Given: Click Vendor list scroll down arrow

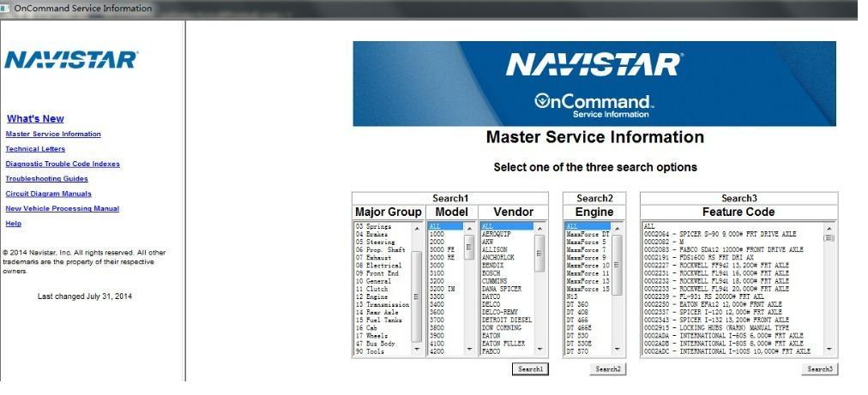Looking at the screenshot, I should tap(539, 350).
